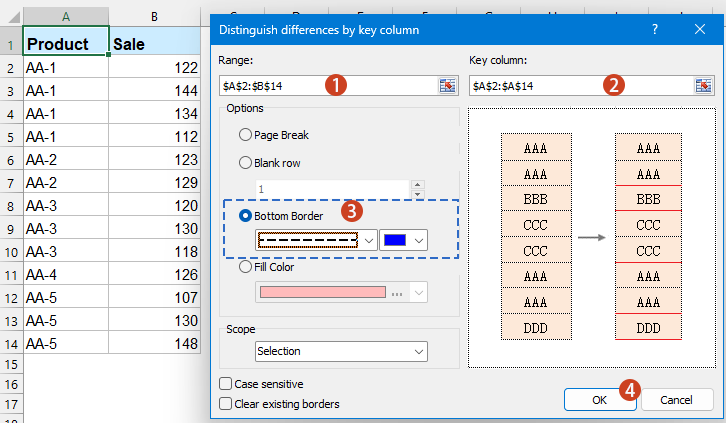The height and width of the screenshot is (423, 726).
Task: Choose the Fill Color radio option
Action: 245,267
